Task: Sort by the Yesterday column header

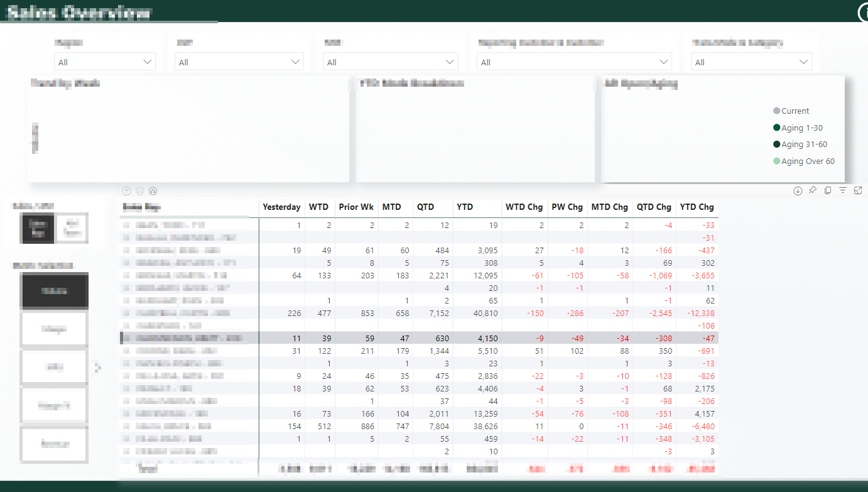Action: 281,207
